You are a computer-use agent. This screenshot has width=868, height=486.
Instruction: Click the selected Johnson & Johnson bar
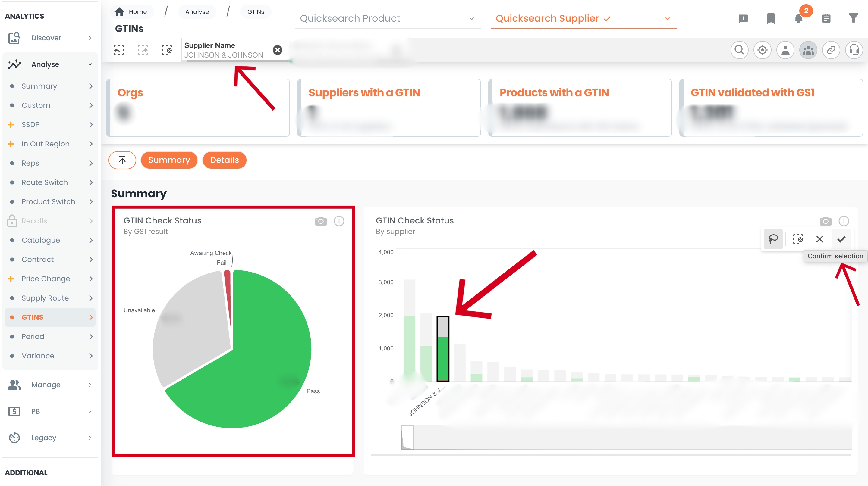(x=443, y=349)
